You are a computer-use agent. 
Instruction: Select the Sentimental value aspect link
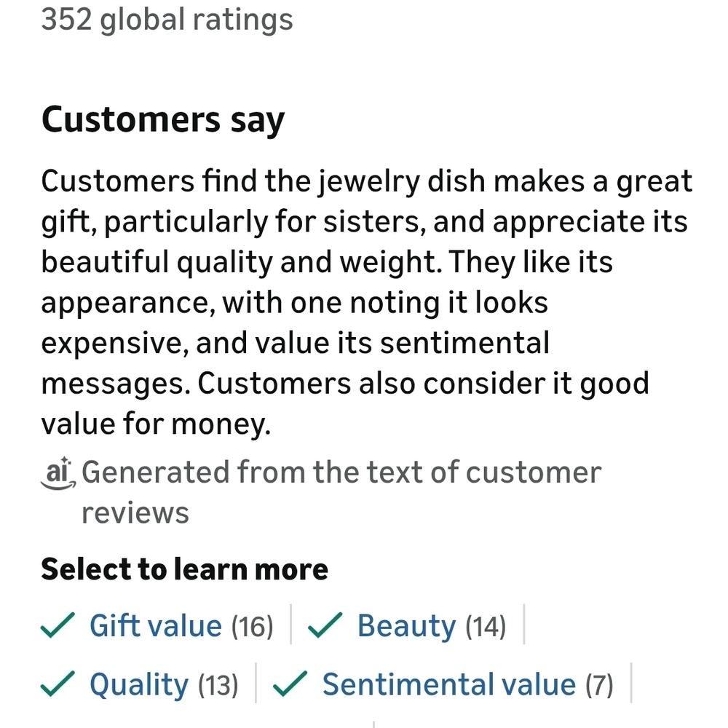click(x=448, y=685)
